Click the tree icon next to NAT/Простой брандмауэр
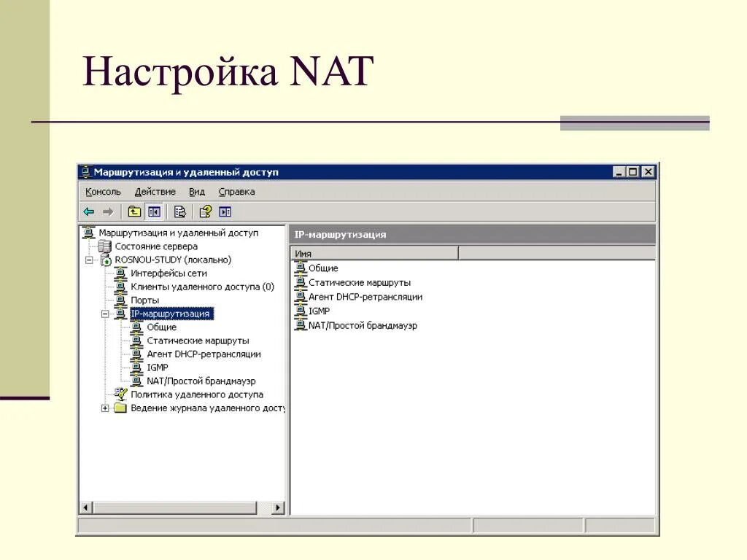This screenshot has width=747, height=560. [136, 381]
